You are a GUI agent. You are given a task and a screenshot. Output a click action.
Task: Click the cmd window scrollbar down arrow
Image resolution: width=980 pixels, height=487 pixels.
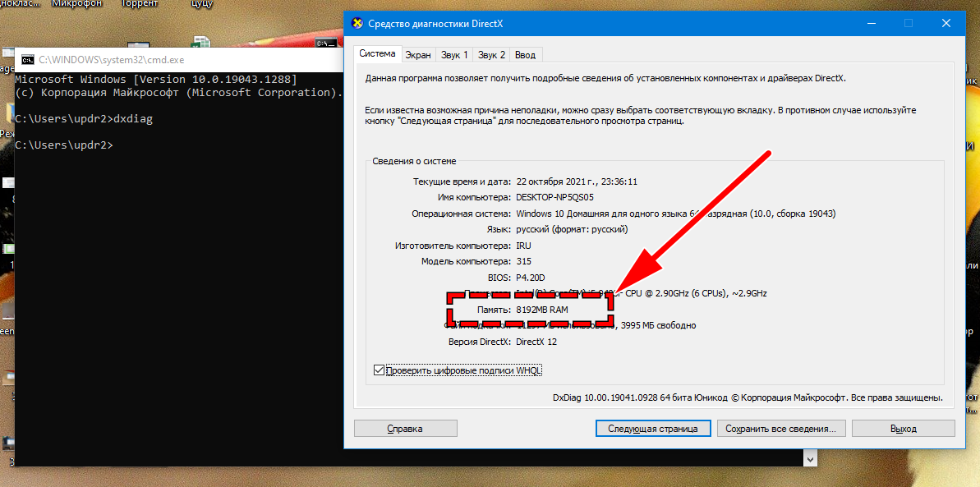pyautogui.click(x=811, y=460)
